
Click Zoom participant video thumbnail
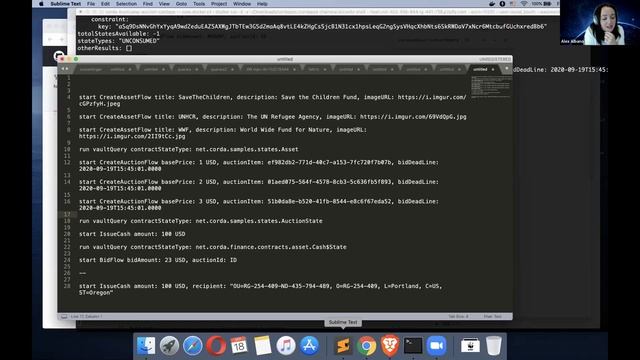[x=600, y=22]
